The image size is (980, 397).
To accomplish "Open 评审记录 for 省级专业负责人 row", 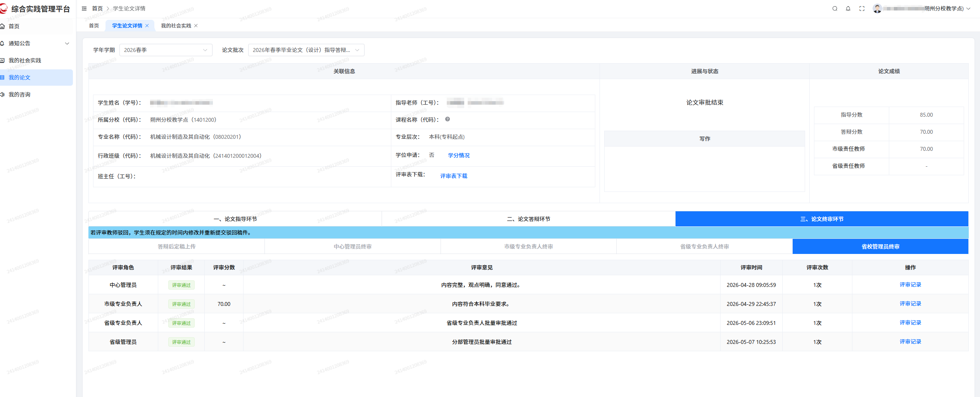I will coord(910,323).
